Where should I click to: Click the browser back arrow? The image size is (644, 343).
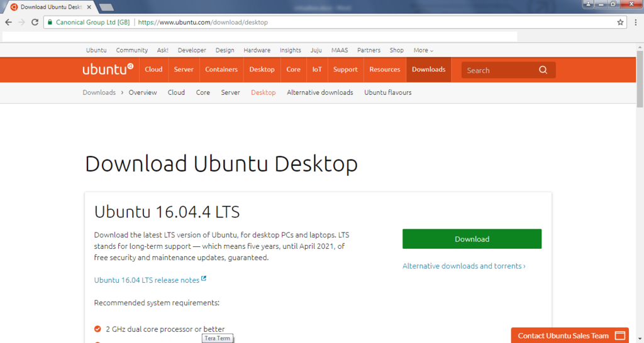[9, 22]
